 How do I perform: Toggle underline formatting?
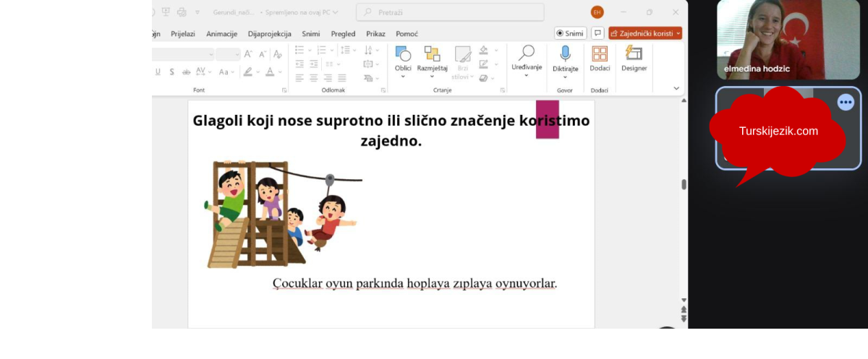[x=158, y=72]
